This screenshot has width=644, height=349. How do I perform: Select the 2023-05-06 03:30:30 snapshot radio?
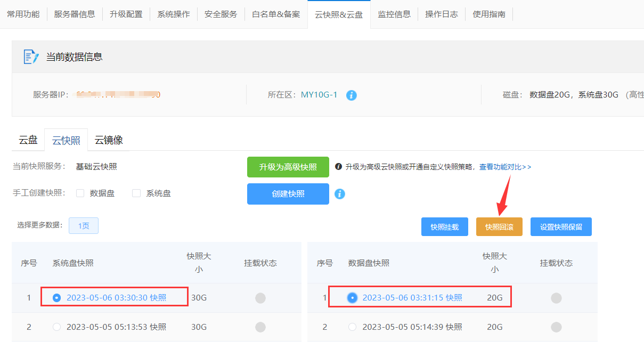point(57,298)
